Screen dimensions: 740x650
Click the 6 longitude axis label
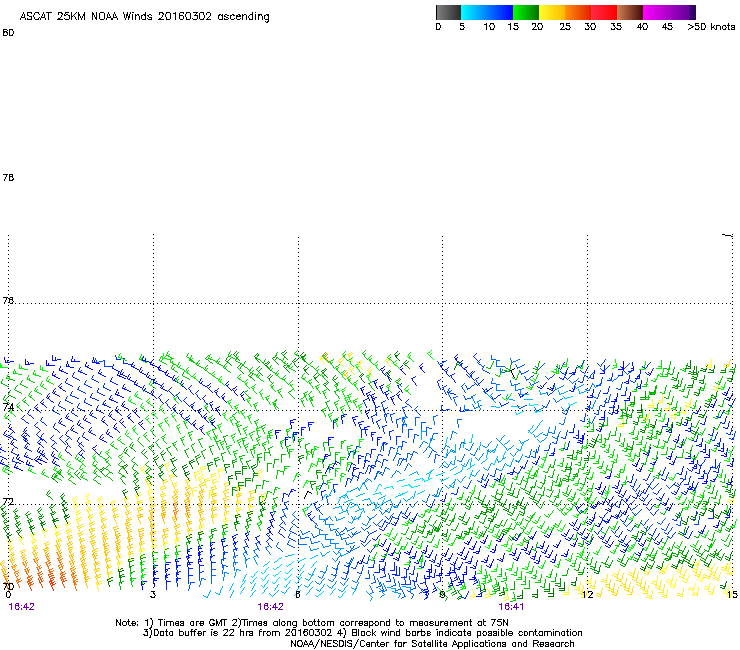(x=298, y=595)
